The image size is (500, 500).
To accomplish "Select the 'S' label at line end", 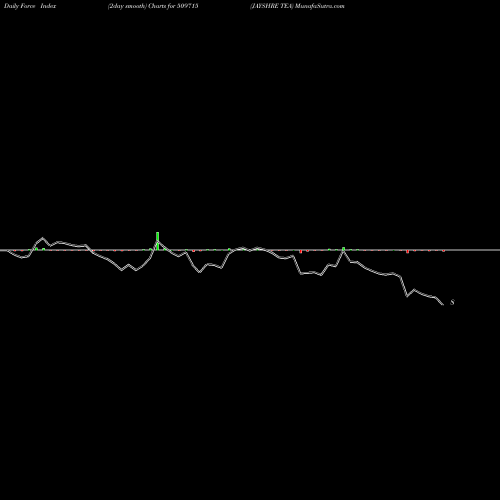I will click(x=452, y=302).
